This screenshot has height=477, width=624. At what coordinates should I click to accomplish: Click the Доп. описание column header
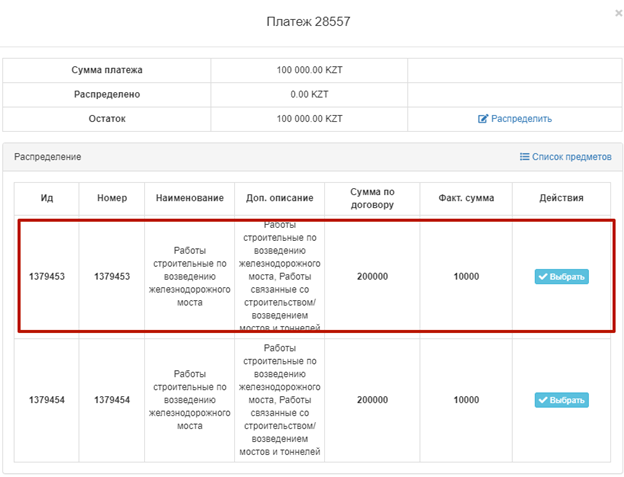tap(279, 198)
